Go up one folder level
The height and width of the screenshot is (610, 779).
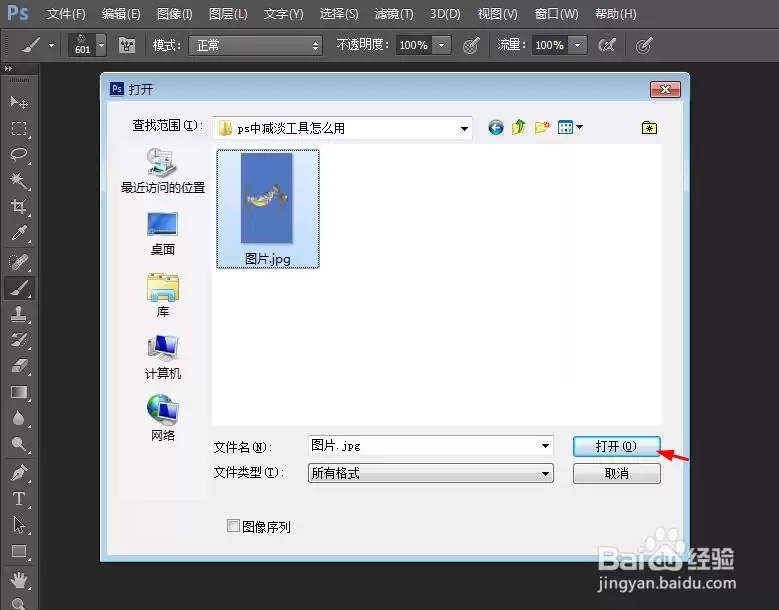coord(519,128)
